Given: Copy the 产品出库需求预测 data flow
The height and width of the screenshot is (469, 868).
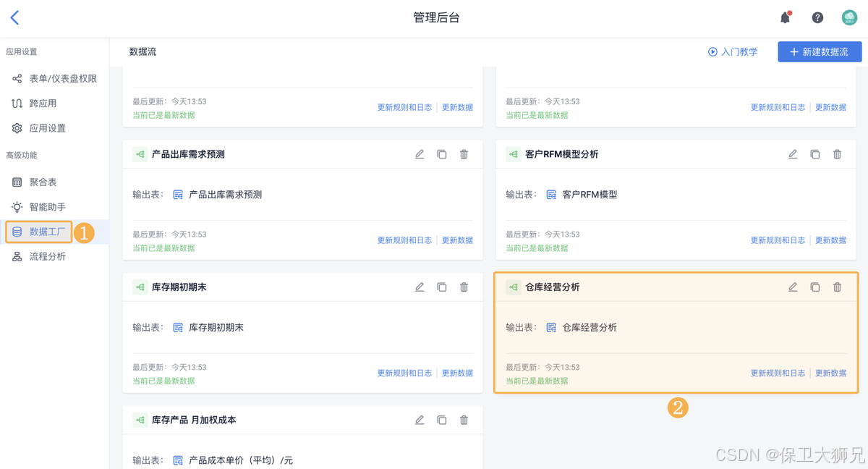Looking at the screenshot, I should coord(442,154).
